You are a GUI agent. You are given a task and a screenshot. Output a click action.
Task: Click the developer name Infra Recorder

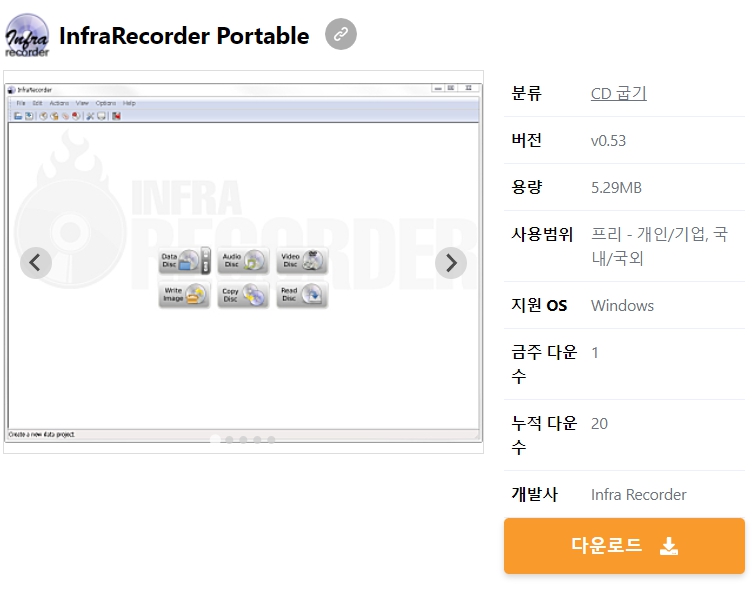coord(638,494)
